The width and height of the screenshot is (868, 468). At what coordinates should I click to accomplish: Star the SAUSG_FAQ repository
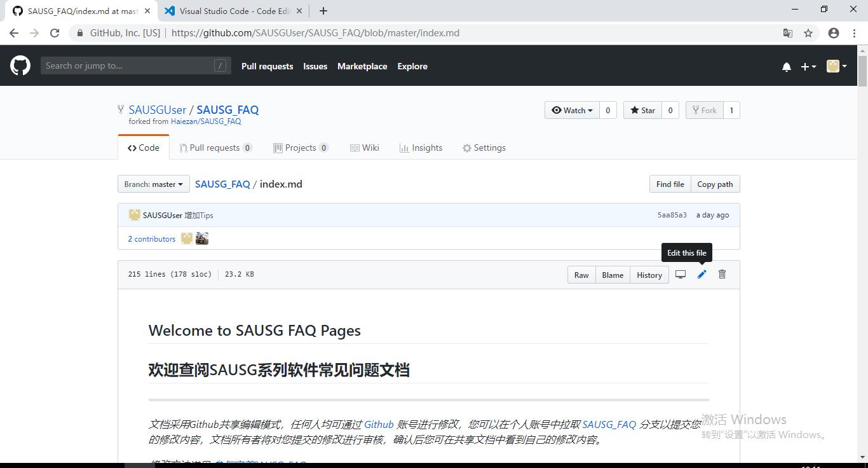642,109
